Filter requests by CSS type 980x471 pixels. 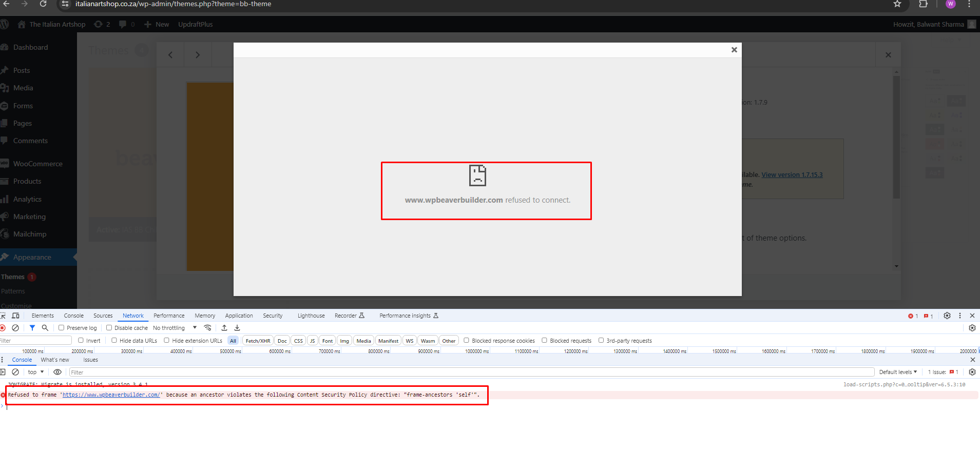pos(298,341)
